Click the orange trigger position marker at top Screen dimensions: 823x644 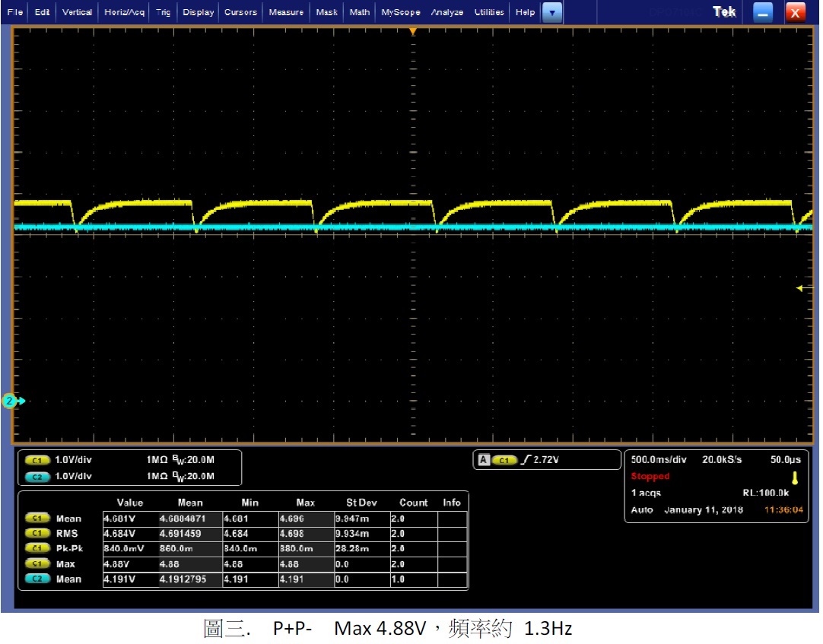tap(412, 32)
